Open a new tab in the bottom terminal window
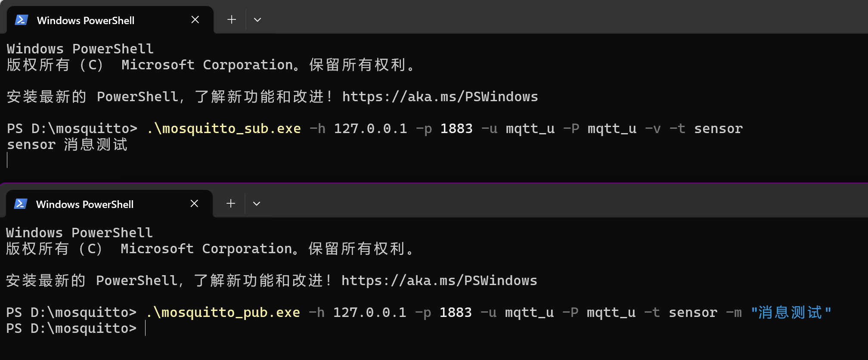 (x=231, y=204)
